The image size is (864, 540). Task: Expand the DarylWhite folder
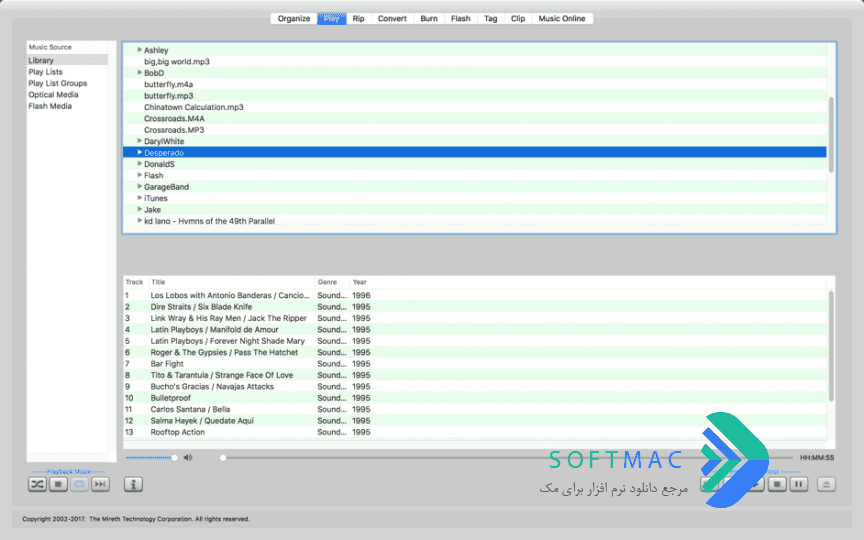click(x=139, y=141)
